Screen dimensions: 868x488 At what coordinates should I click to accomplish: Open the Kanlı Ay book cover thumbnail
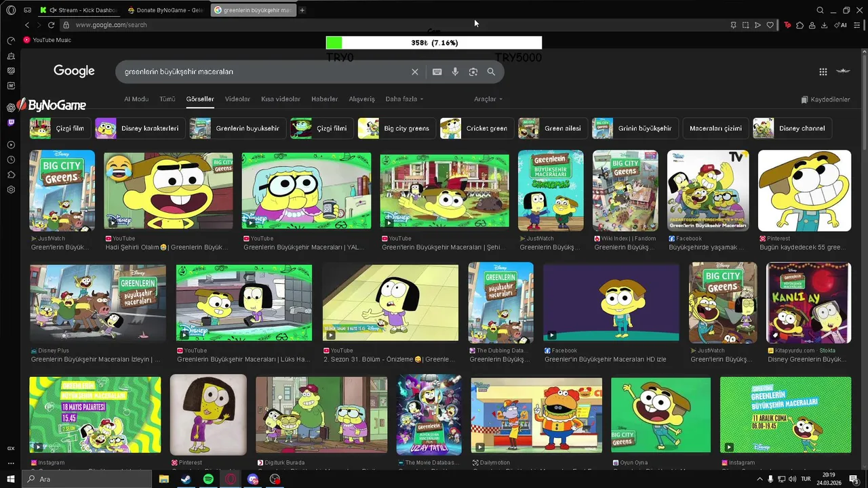point(808,303)
